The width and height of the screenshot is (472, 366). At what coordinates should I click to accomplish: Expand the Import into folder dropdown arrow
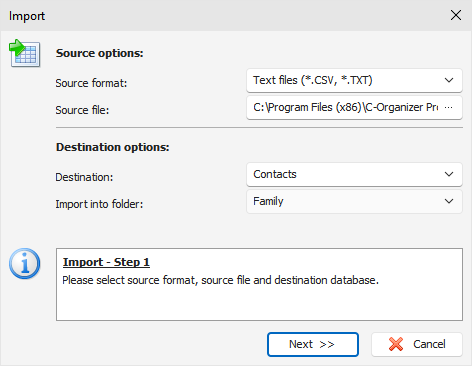pyautogui.click(x=449, y=201)
